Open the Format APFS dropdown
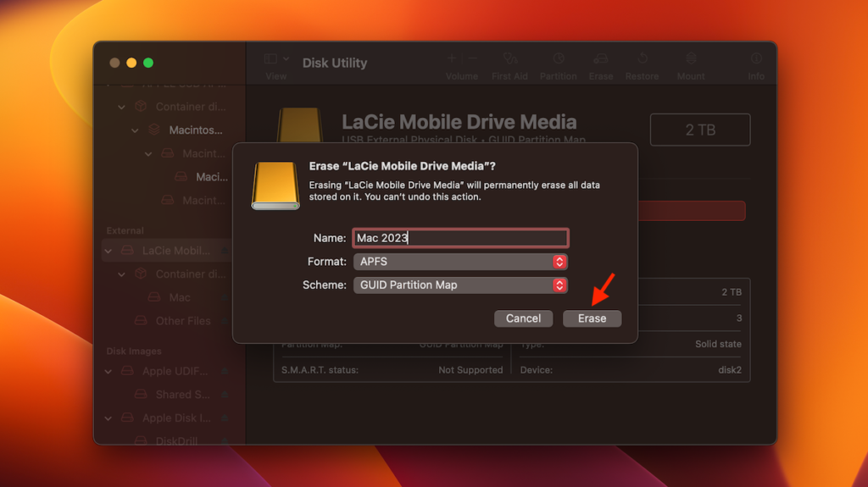This screenshot has height=487, width=868. coord(460,262)
